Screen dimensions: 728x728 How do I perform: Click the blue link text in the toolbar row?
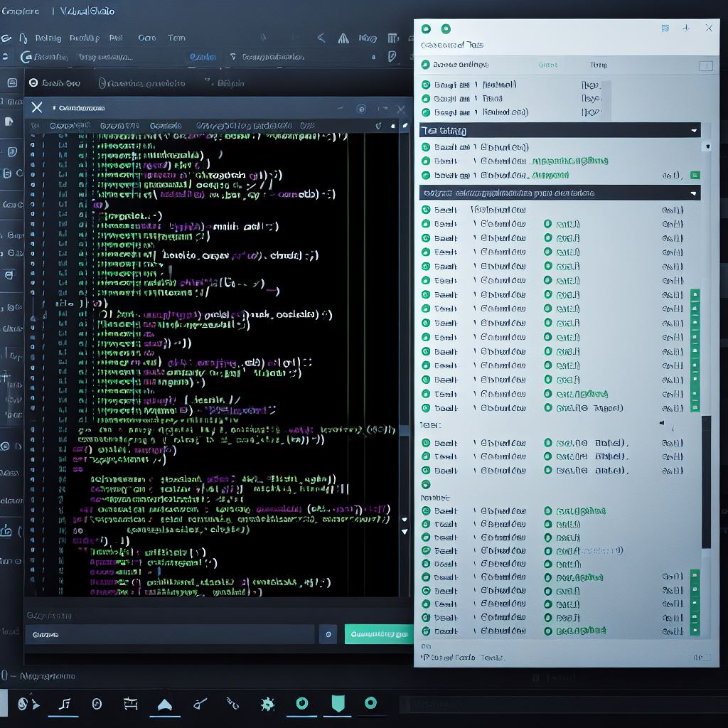click(203, 57)
